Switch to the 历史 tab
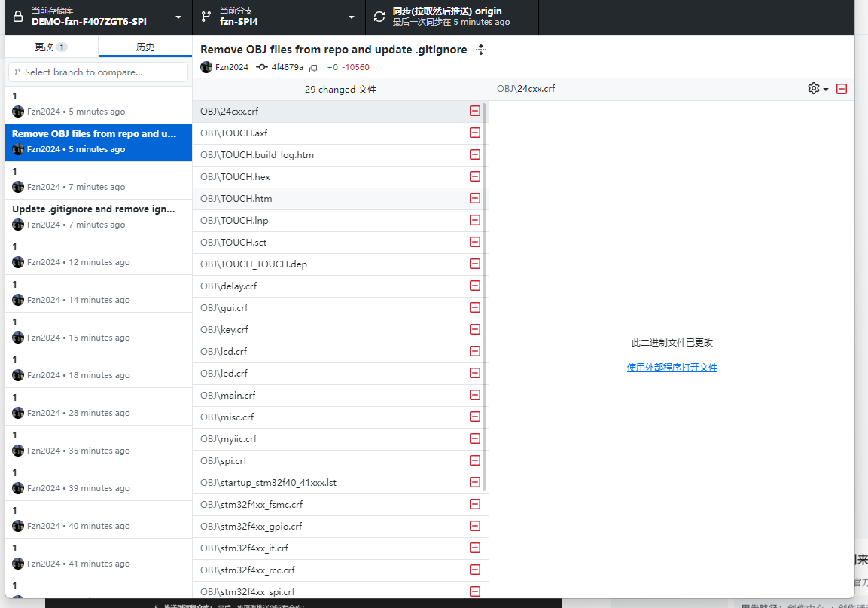 click(x=145, y=46)
